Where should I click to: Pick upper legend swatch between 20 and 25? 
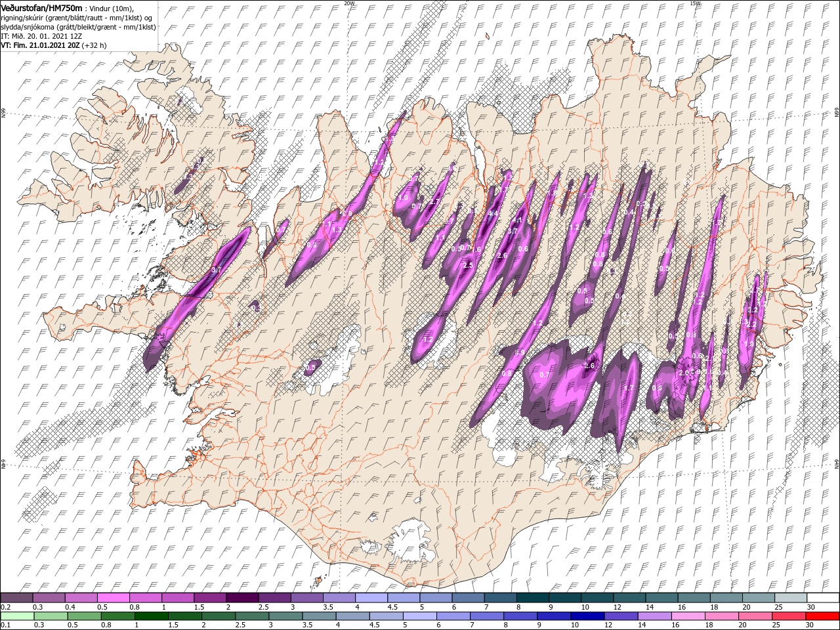[758, 598]
